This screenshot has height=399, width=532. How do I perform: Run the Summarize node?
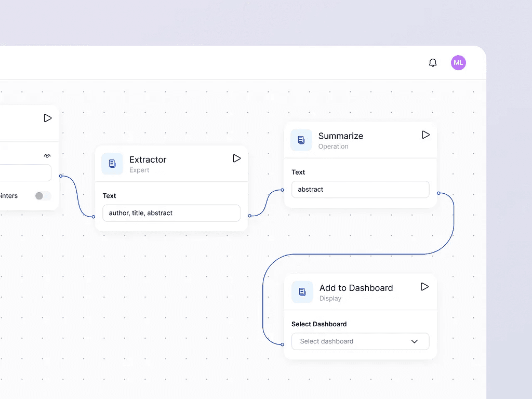coord(425,134)
